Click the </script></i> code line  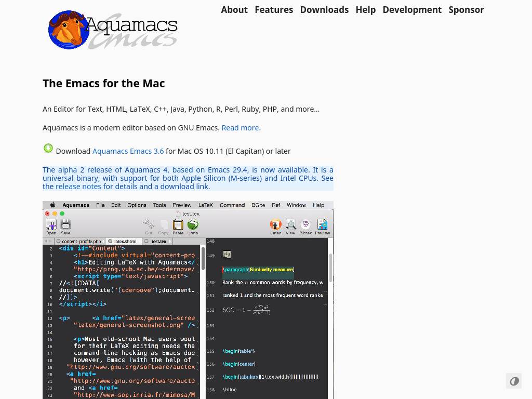pyautogui.click(x=83, y=304)
